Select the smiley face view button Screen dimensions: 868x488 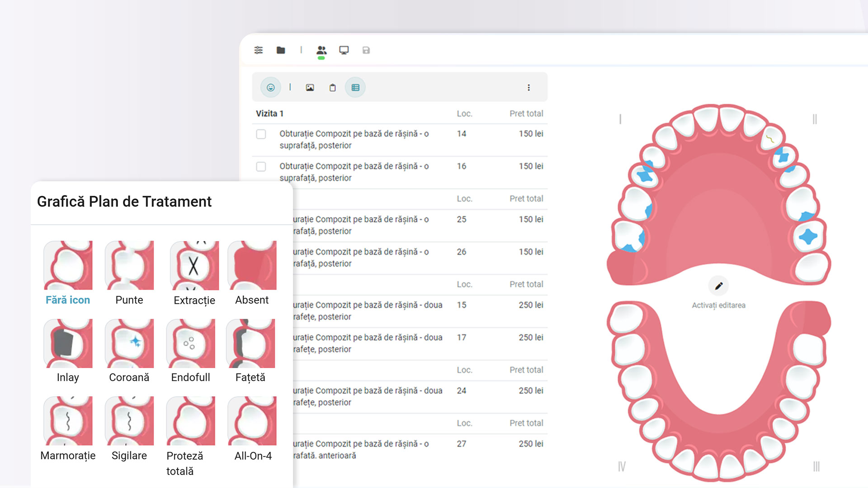271,88
